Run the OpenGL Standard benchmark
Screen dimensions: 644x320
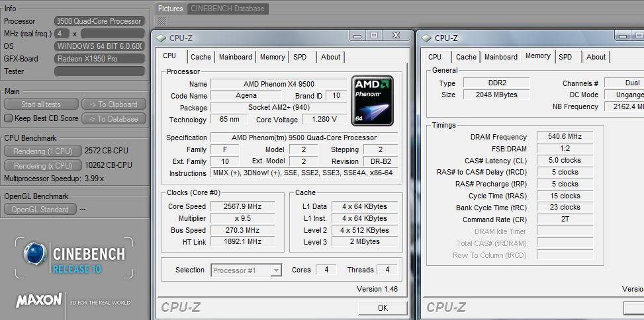pos(40,209)
